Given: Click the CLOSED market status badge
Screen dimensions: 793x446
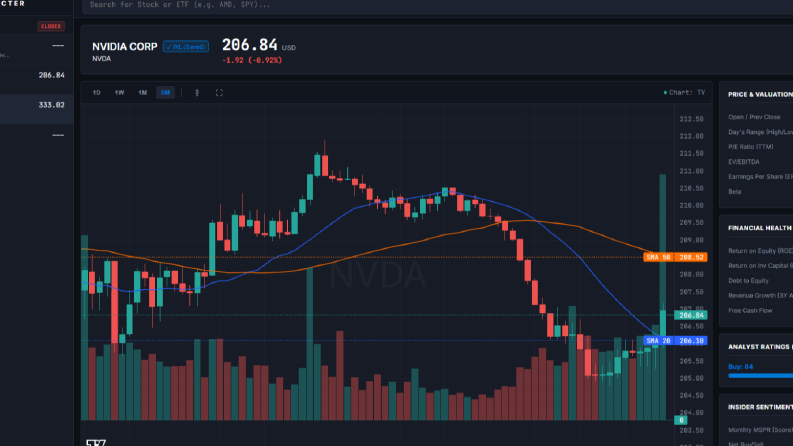Looking at the screenshot, I should coord(51,26).
